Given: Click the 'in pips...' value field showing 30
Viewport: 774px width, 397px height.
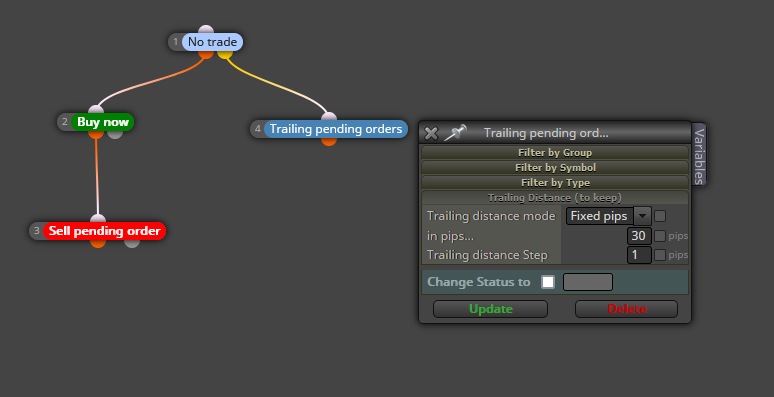Looking at the screenshot, I should pos(639,236).
